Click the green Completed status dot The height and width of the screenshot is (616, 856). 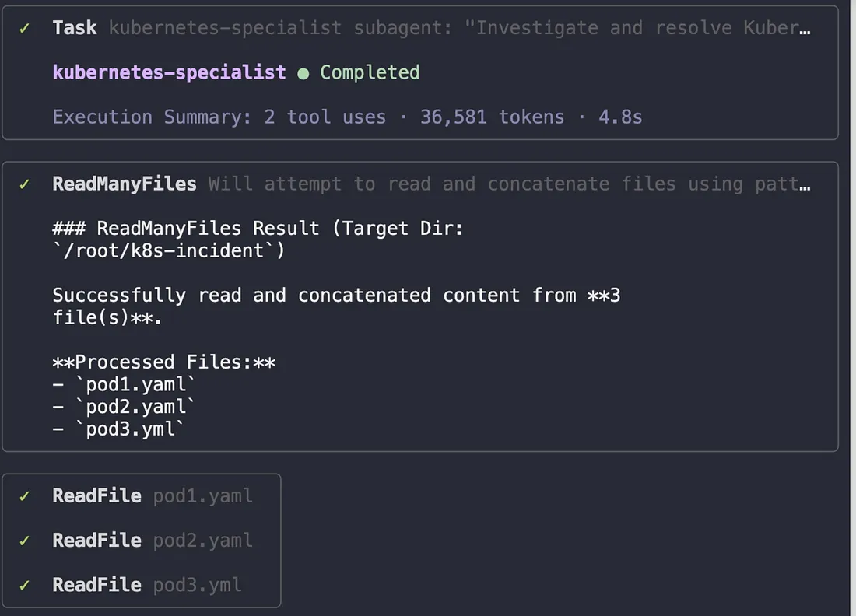(303, 73)
